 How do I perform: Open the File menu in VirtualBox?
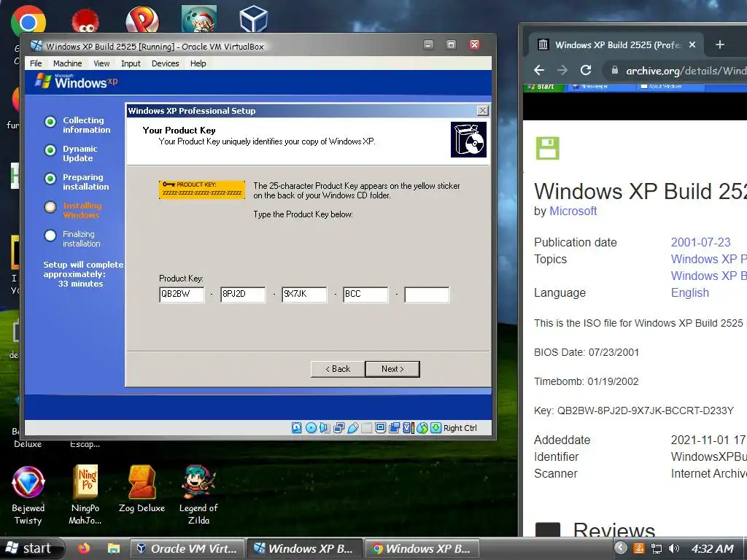click(x=36, y=63)
